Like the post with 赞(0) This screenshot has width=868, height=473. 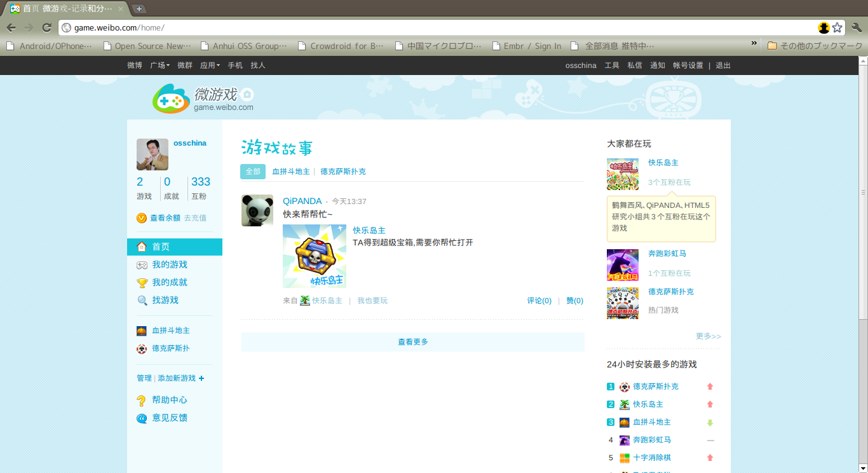[575, 301]
